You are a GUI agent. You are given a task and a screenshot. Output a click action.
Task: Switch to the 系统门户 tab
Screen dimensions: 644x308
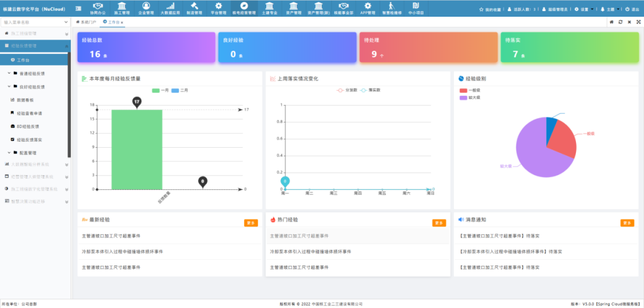pos(85,22)
